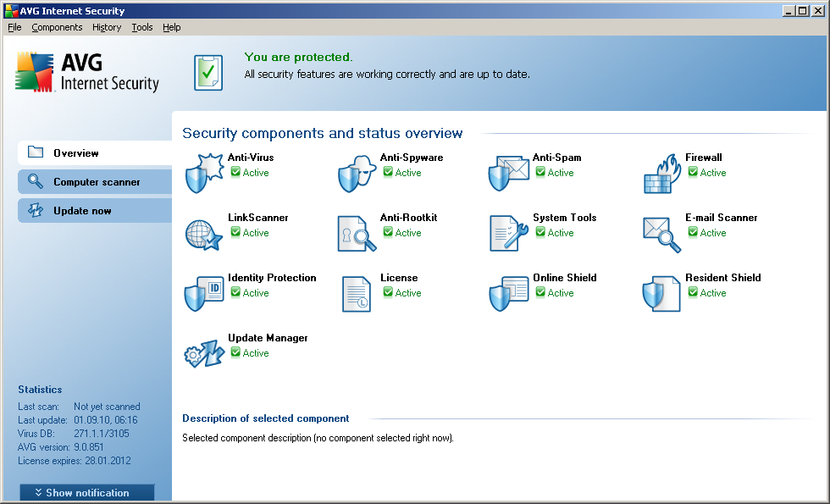Select the Resident Shield icon
The width and height of the screenshot is (830, 504).
click(661, 293)
